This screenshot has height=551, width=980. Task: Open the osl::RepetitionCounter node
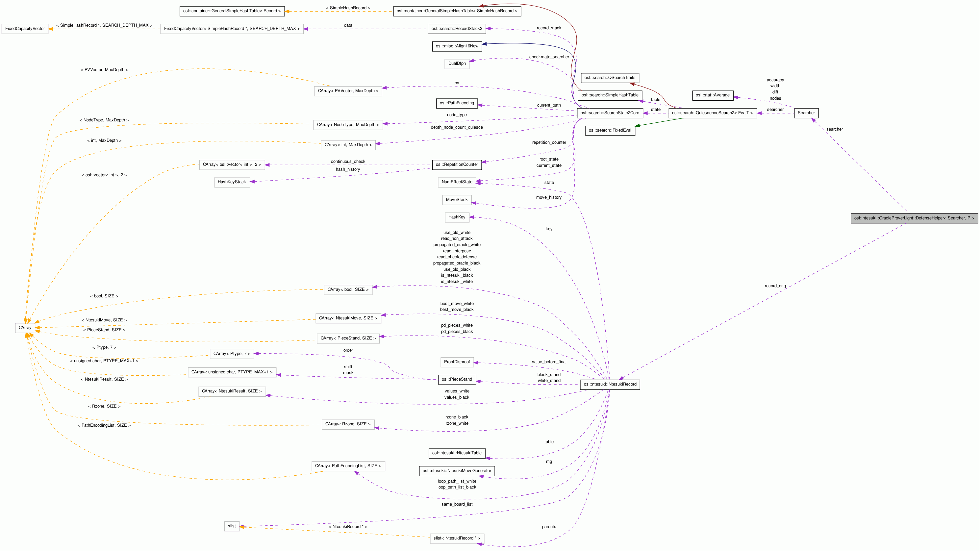457,165
